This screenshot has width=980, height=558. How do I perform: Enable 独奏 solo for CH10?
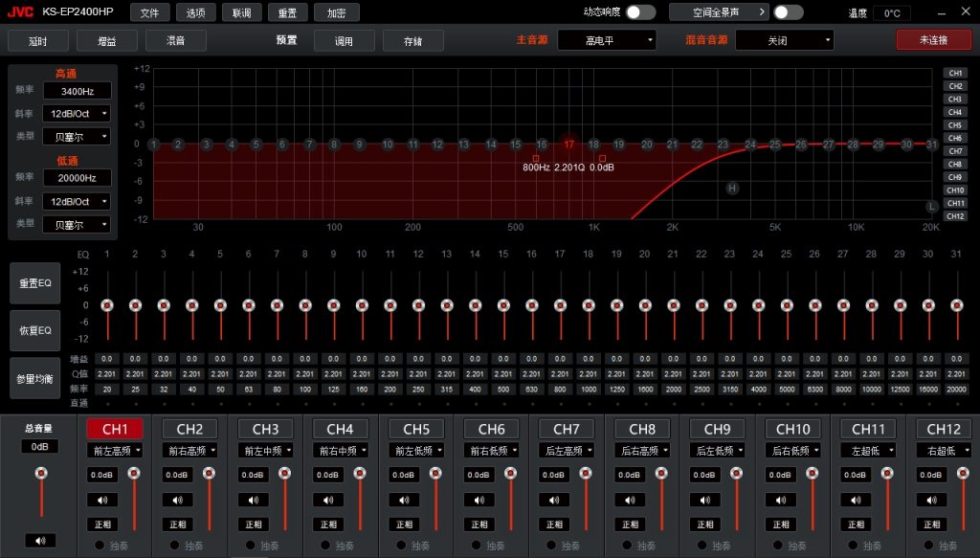pos(777,545)
